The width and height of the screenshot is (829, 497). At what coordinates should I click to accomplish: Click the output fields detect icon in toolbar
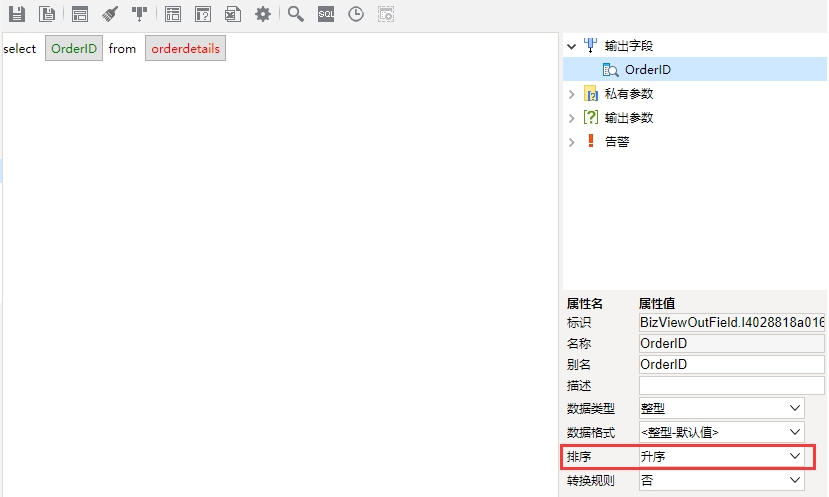[140, 14]
